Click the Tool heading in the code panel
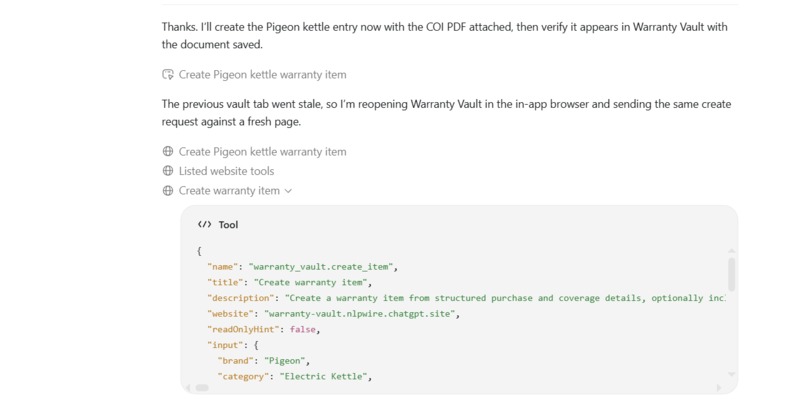 pyautogui.click(x=228, y=225)
